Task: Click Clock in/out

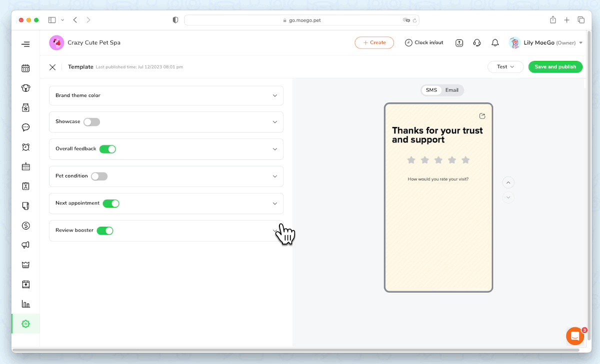Action: click(x=424, y=43)
